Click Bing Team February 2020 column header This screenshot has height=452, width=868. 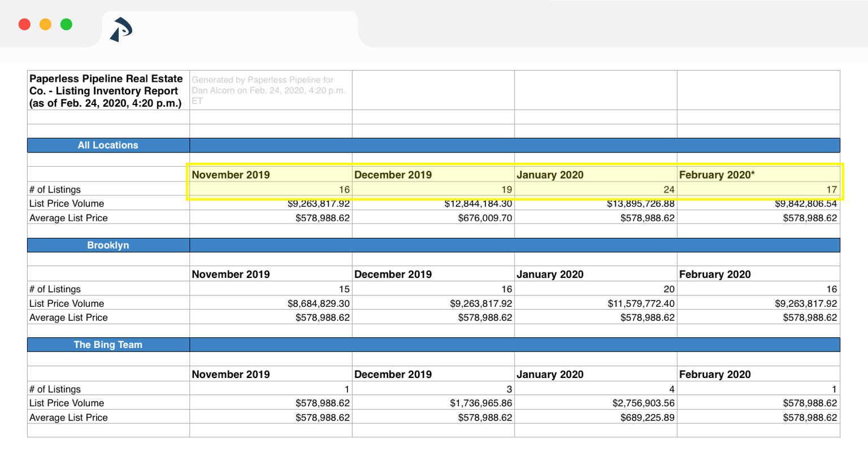point(715,375)
